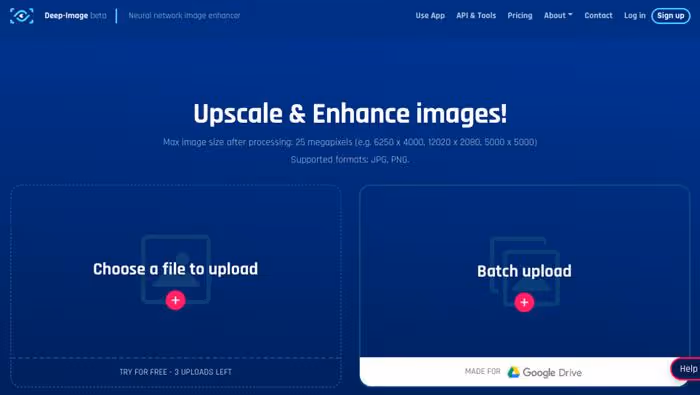
Task: Click the Sign up button
Action: pyautogui.click(x=671, y=16)
